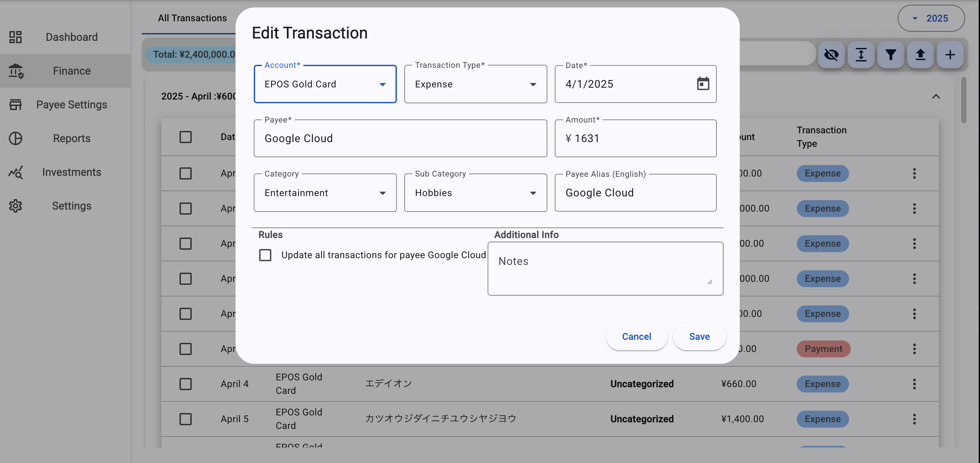Click the Finance bank icon in sidebar

[x=16, y=71]
